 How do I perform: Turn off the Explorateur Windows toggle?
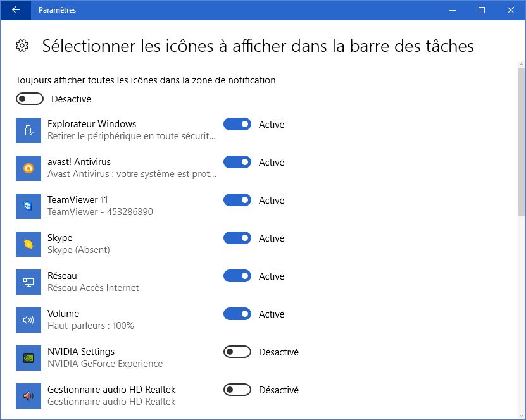click(237, 124)
